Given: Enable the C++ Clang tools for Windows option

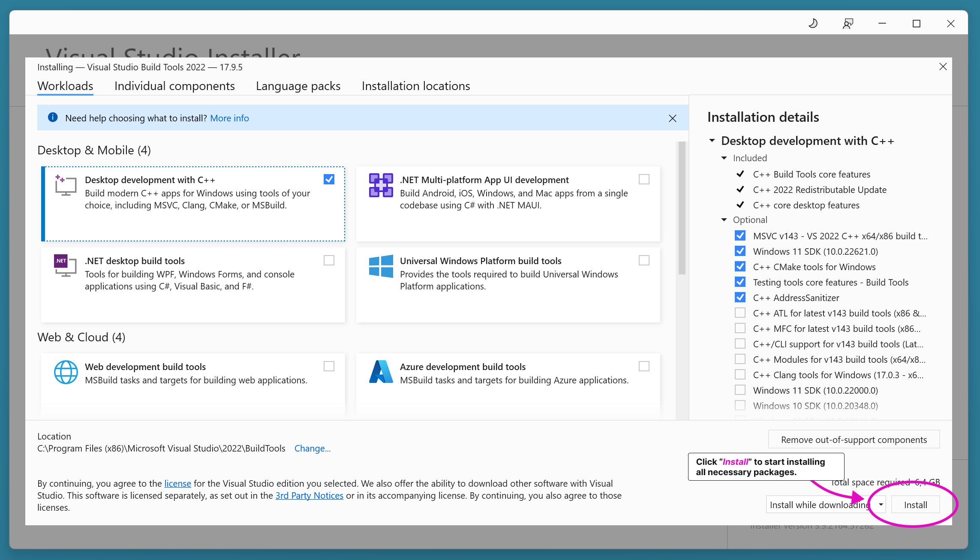Looking at the screenshot, I should pos(740,375).
